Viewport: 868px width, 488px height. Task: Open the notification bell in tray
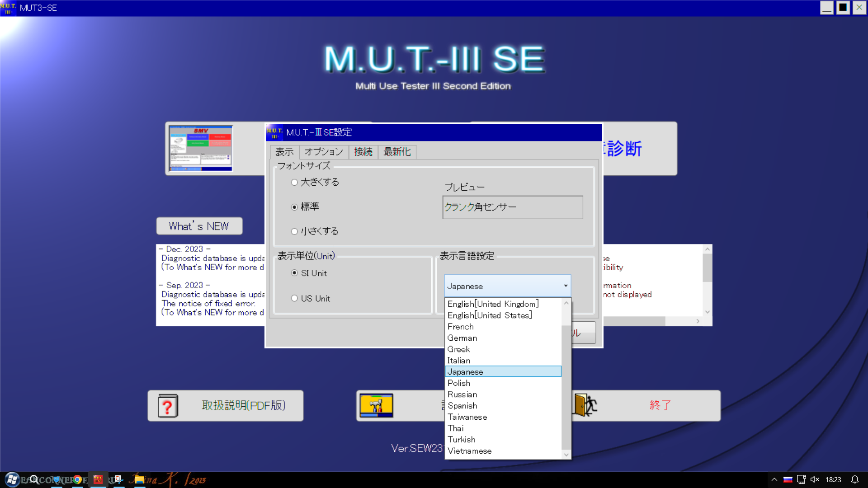pyautogui.click(x=855, y=479)
